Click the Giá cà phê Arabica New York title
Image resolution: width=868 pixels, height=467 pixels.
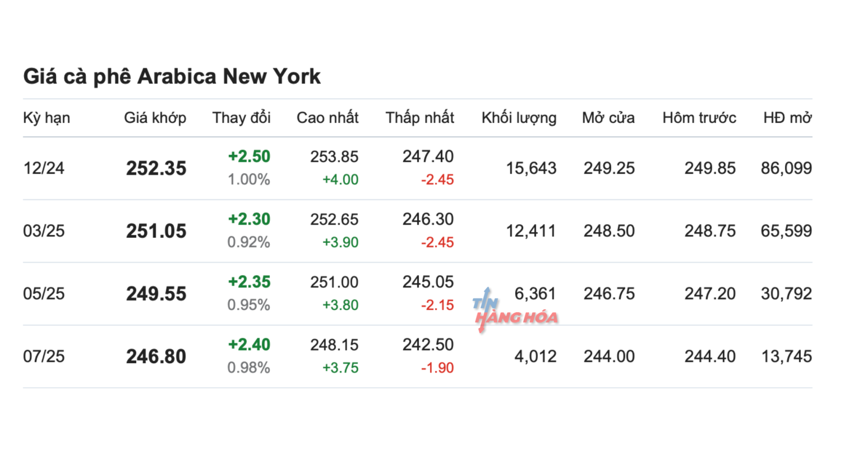[172, 76]
